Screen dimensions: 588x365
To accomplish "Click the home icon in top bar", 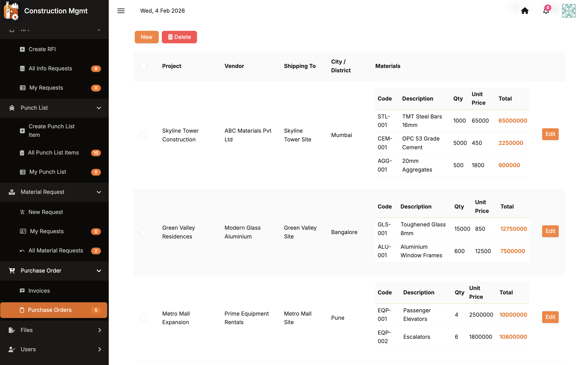I will pyautogui.click(x=525, y=11).
